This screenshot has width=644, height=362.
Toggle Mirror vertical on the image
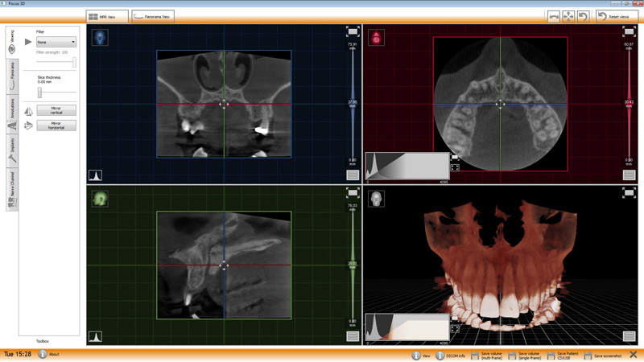point(56,110)
